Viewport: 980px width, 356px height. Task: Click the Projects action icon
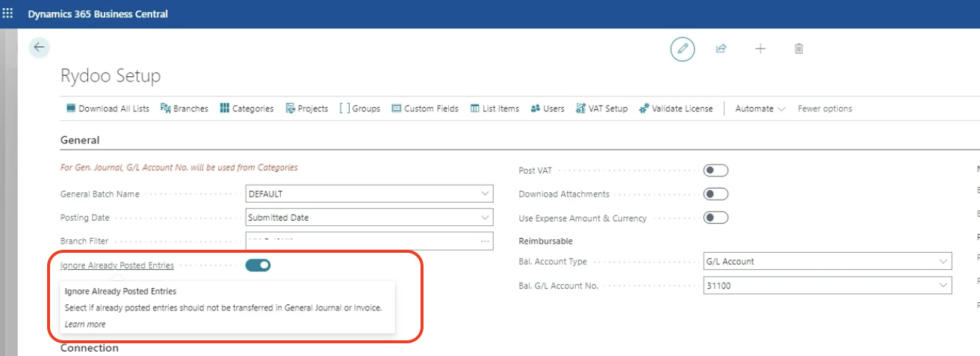click(x=291, y=108)
